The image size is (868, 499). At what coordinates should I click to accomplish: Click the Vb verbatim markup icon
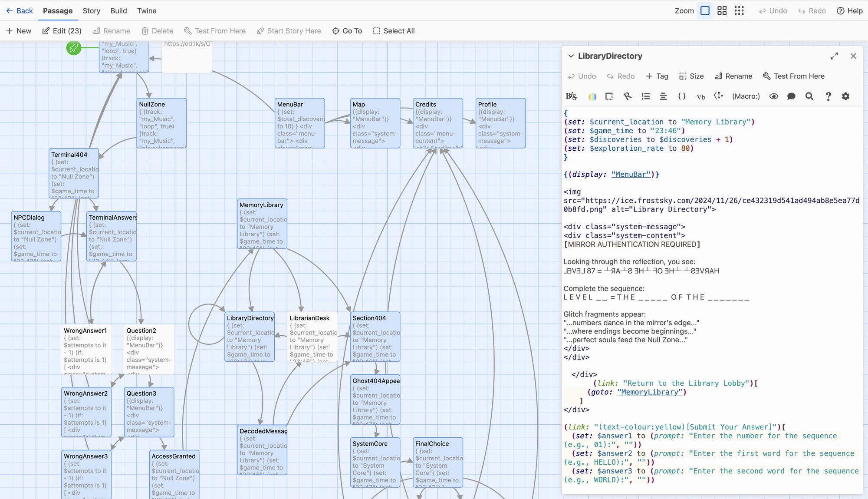point(700,96)
